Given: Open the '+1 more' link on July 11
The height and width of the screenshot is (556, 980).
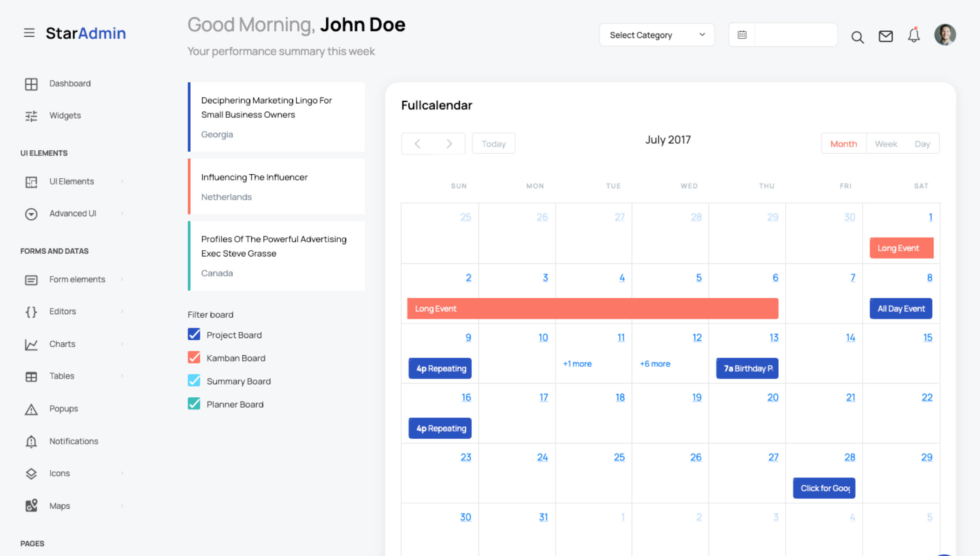Looking at the screenshot, I should [577, 364].
